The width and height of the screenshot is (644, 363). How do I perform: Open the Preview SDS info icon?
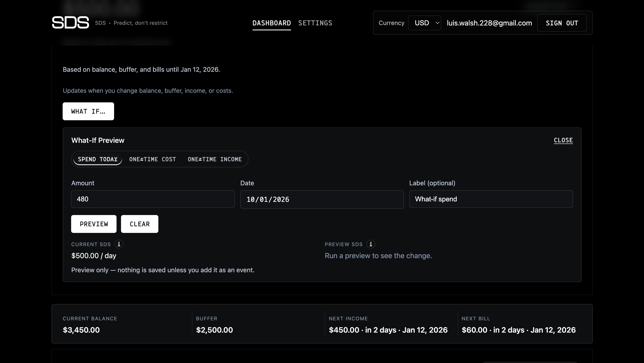(x=371, y=244)
